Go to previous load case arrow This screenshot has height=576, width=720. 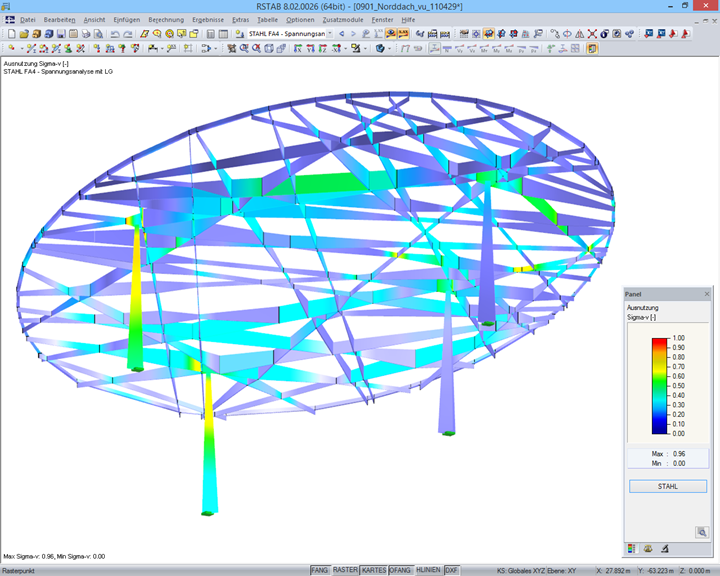point(341,34)
